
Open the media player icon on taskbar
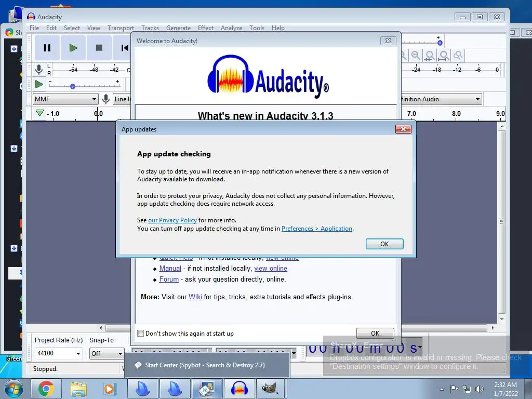point(110,389)
